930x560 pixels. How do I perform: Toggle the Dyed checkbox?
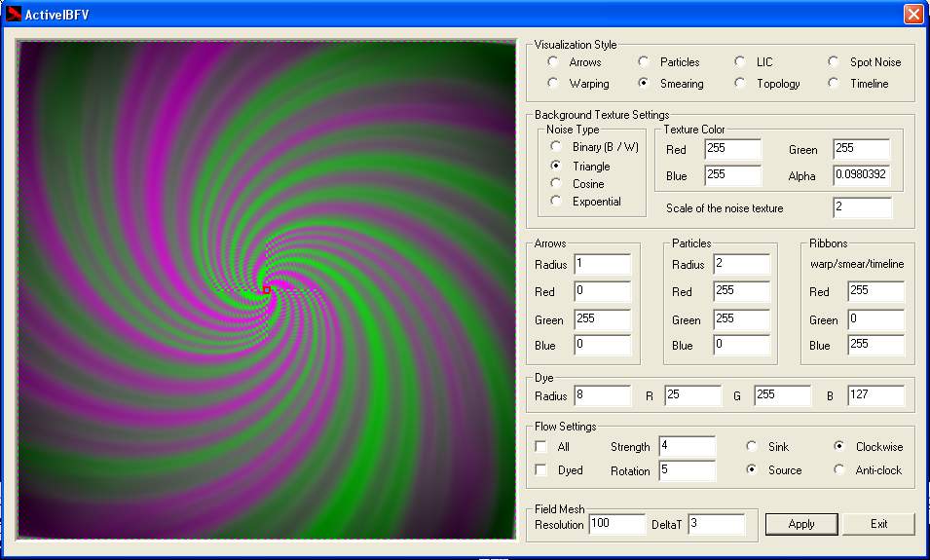541,470
